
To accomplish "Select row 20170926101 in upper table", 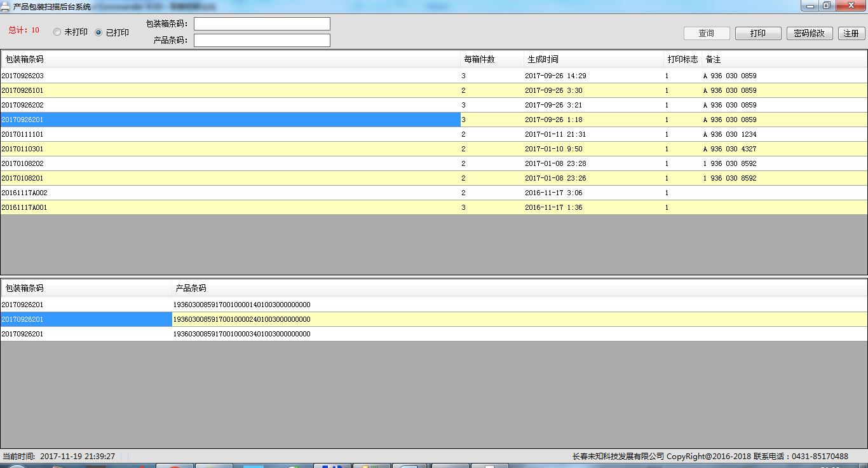I will coord(23,91).
